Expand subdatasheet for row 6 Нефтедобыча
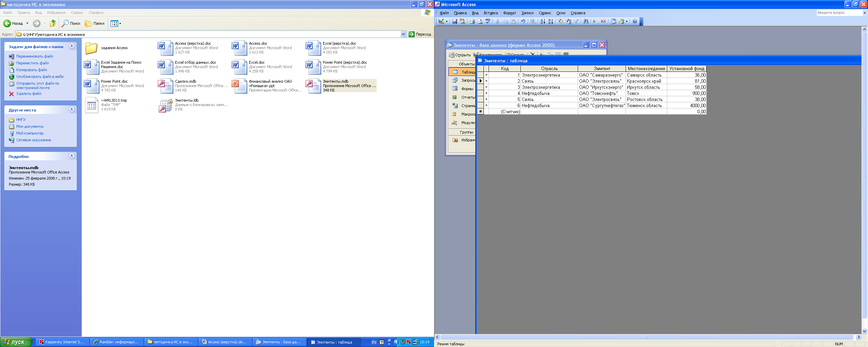This screenshot has height=347, width=868. tap(486, 105)
